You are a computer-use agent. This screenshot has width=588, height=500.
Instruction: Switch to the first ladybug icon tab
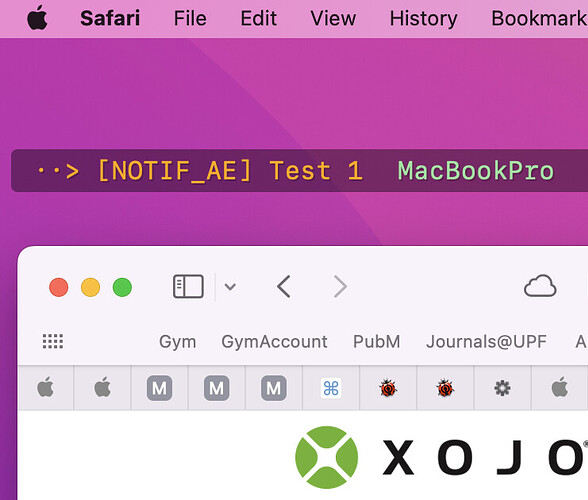click(388, 387)
